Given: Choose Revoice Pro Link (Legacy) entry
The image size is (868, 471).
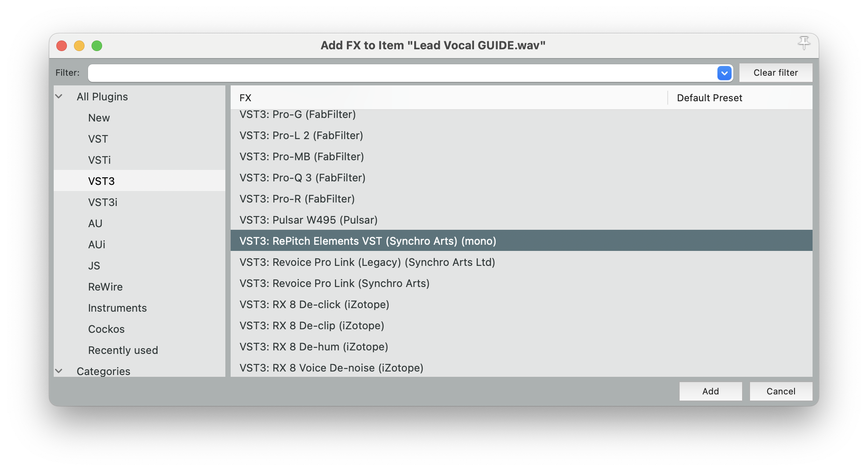Looking at the screenshot, I should 367,262.
